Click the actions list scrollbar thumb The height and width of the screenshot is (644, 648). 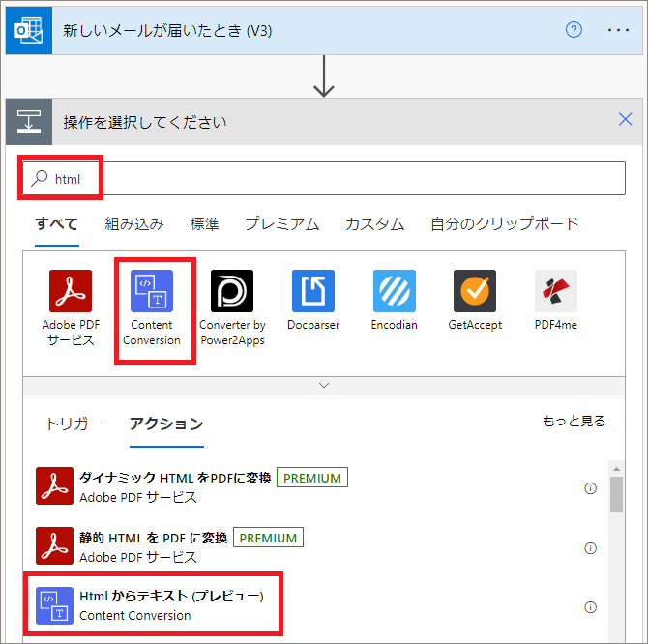tap(616, 495)
